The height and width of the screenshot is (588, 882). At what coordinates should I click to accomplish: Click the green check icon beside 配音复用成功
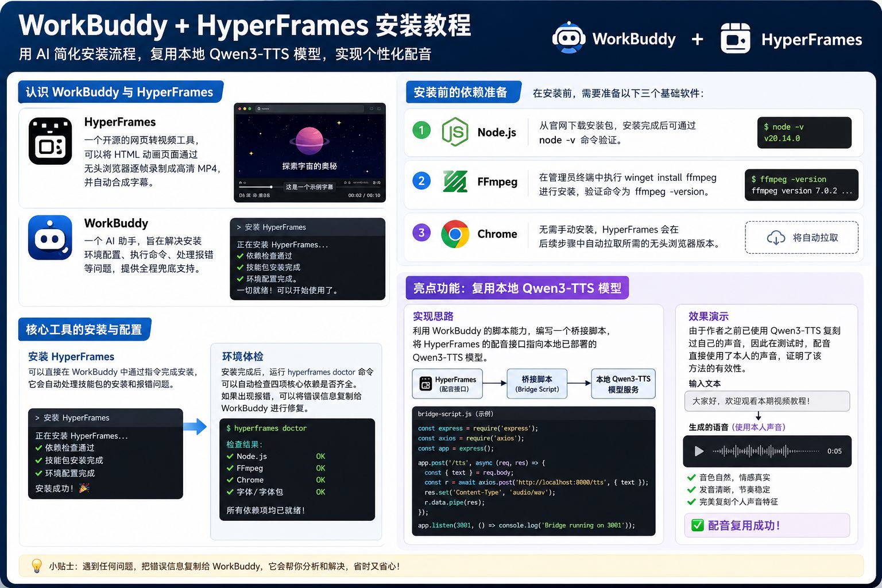pyautogui.click(x=698, y=525)
